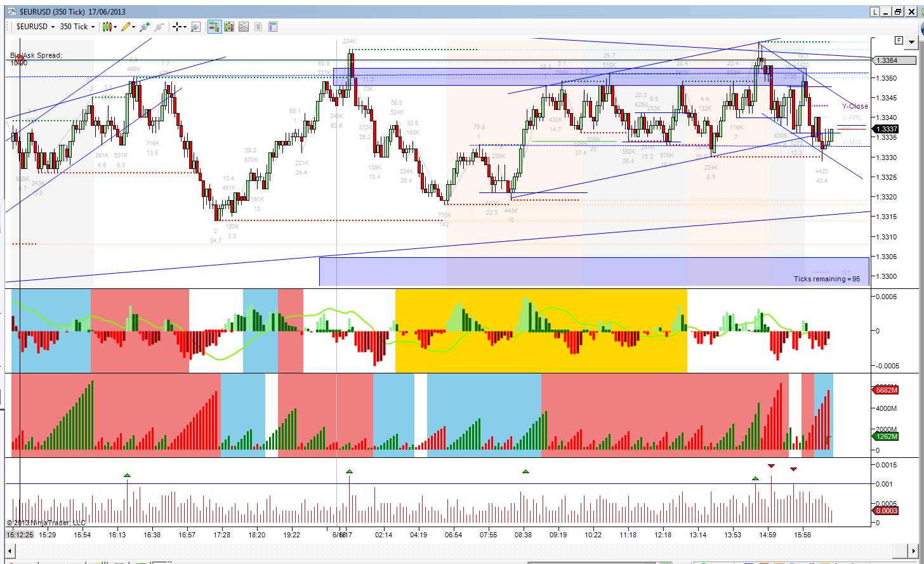Click the 1.3337 current price marker
Image resolution: width=924 pixels, height=564 pixels.
pyautogui.click(x=886, y=129)
